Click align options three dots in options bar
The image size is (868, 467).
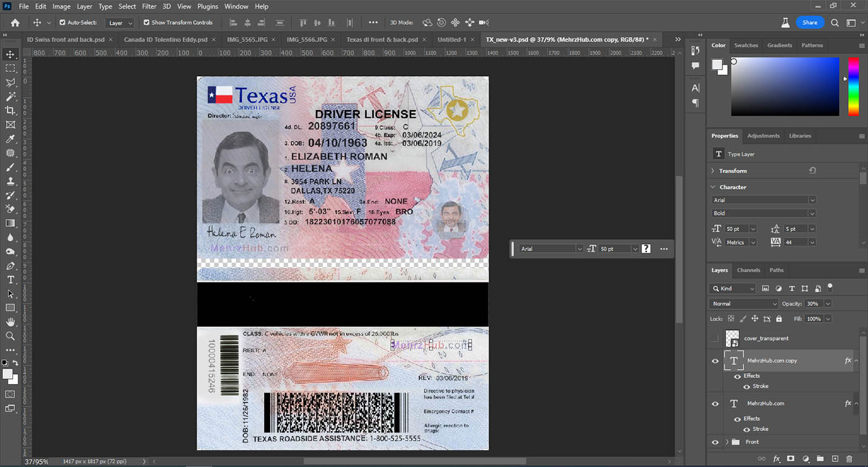373,22
